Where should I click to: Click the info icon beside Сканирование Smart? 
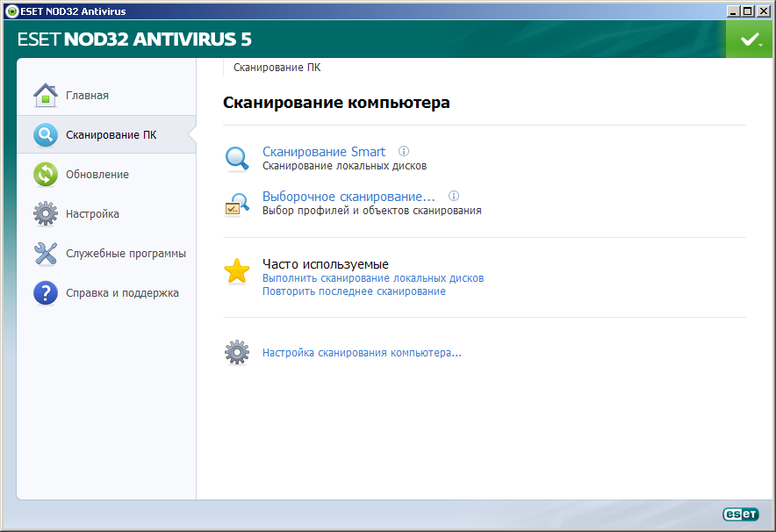point(404,151)
